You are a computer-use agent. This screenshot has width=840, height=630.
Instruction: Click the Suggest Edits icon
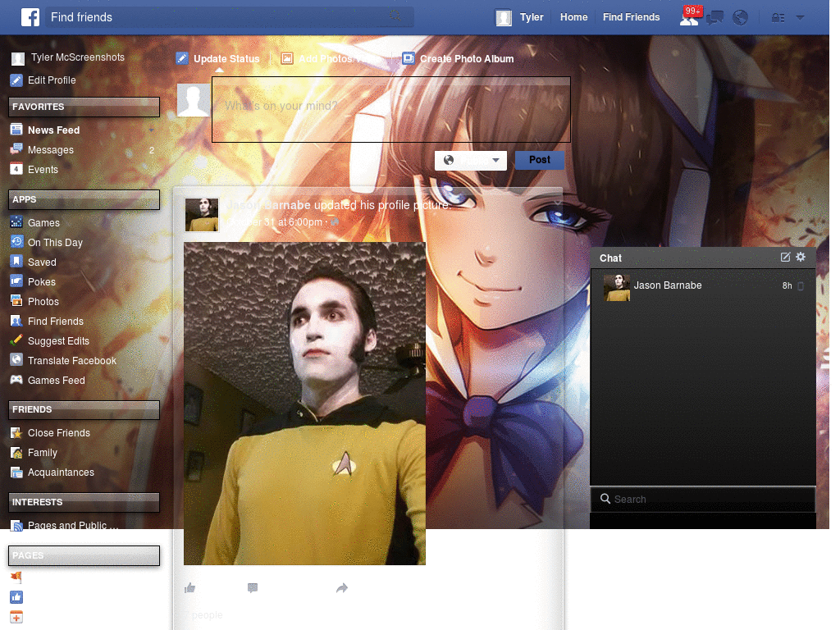[x=16, y=340]
